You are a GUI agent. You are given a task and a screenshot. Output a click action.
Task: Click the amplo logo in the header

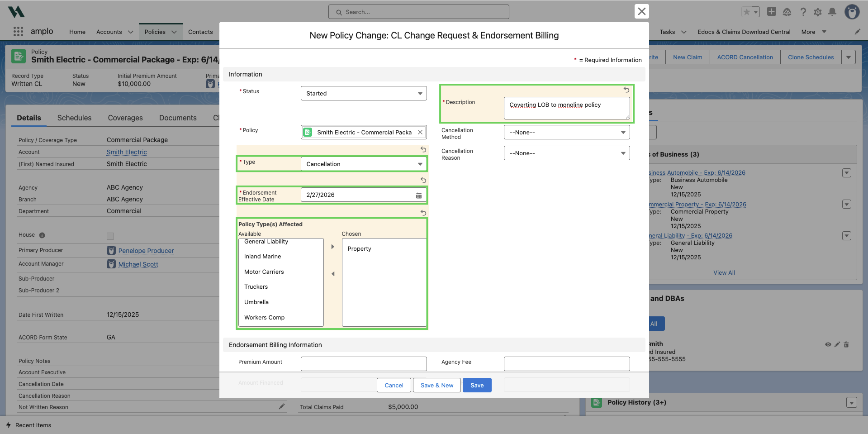pos(16,12)
